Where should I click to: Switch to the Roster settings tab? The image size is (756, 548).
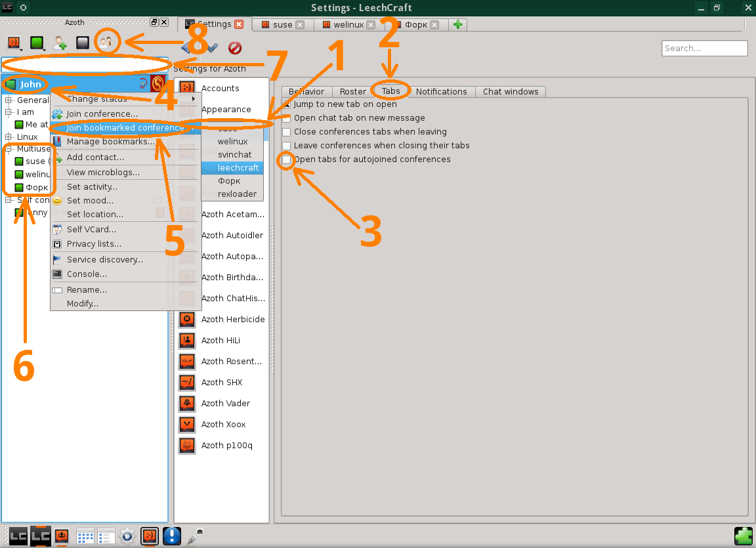coord(352,92)
